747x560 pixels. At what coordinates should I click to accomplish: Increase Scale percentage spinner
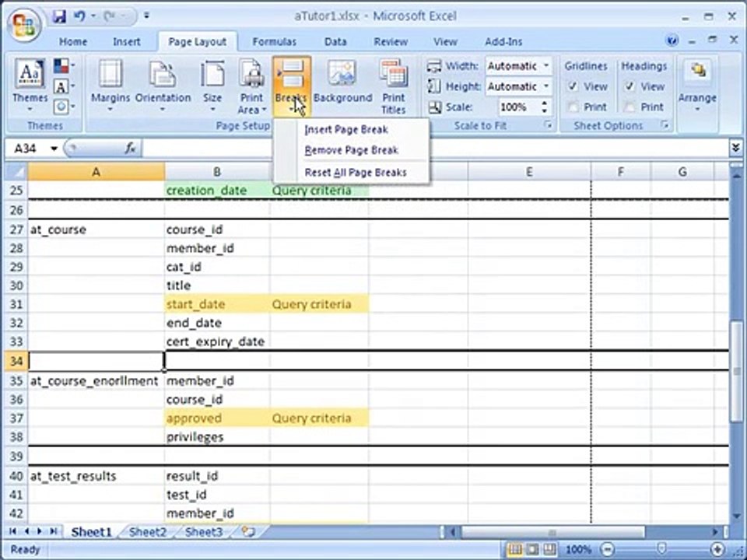point(545,103)
